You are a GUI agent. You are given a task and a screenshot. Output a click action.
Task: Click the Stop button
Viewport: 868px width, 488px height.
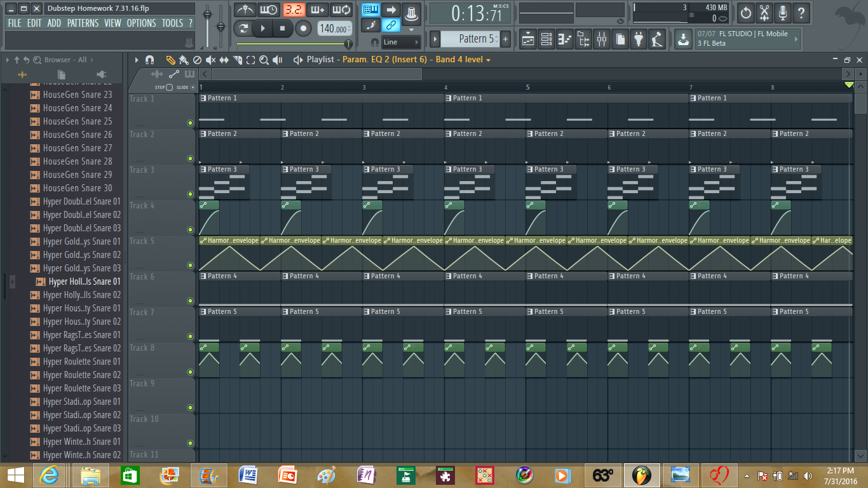click(x=283, y=29)
